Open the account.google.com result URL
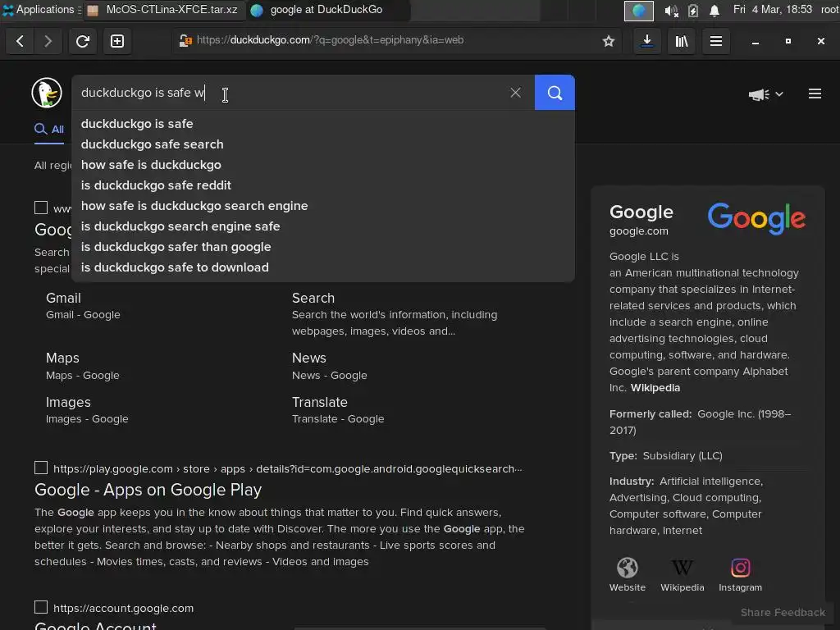This screenshot has height=630, width=840. [123, 608]
